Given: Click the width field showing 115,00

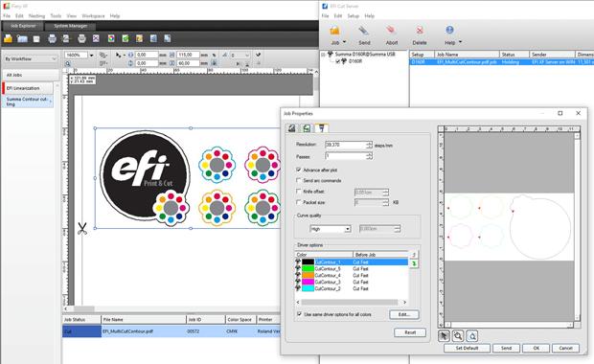Looking at the screenshot, I should [x=188, y=55].
